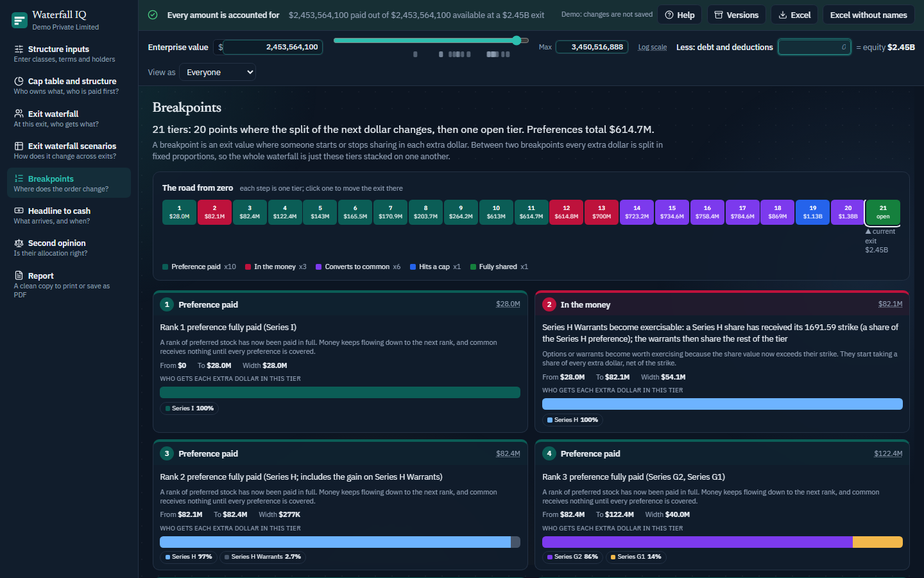
Task: Click the Series G2 / G1 split bar in tier 4
Action: [x=723, y=542]
